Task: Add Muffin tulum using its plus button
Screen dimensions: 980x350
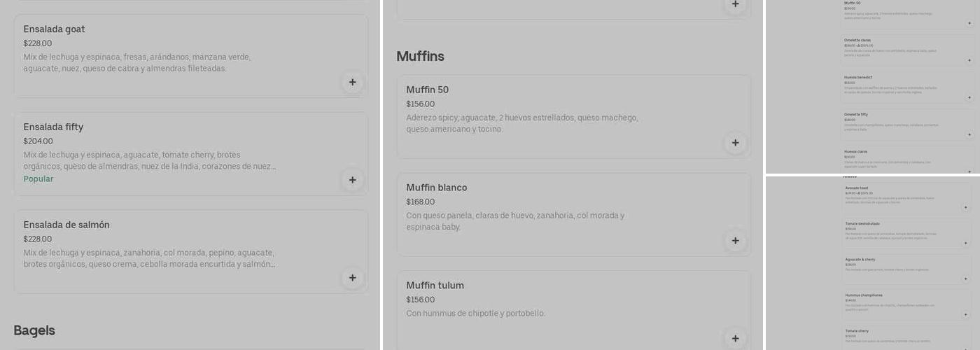Action: (735, 339)
